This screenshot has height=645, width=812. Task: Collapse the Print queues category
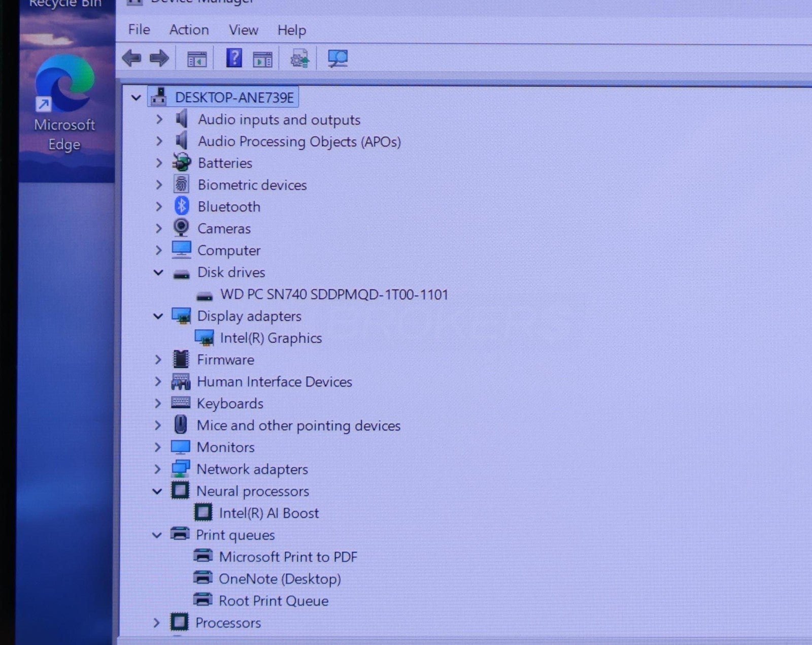pos(157,535)
